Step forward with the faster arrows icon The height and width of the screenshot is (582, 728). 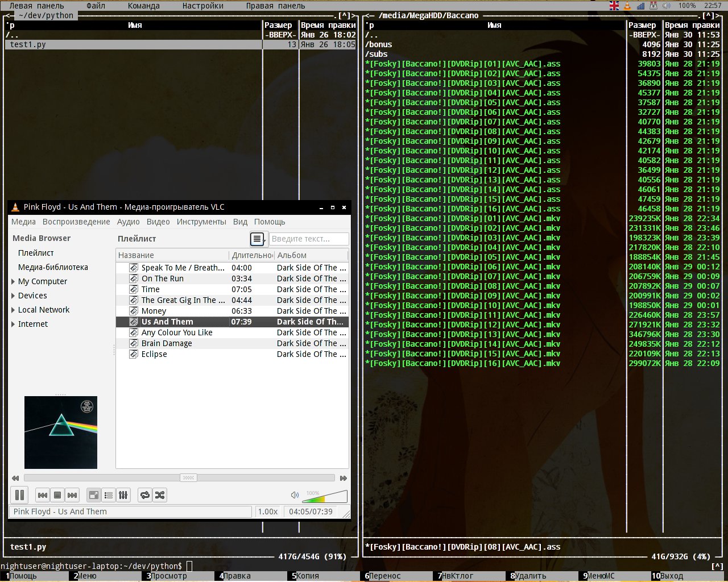343,478
